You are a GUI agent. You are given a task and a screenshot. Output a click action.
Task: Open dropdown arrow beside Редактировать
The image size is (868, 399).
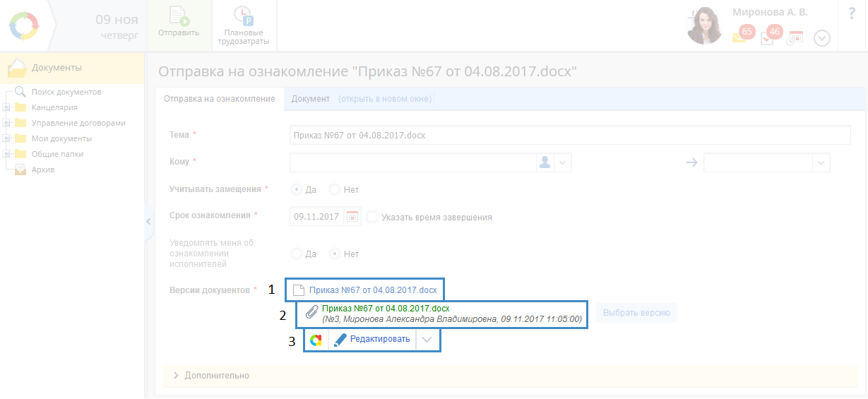(427, 340)
